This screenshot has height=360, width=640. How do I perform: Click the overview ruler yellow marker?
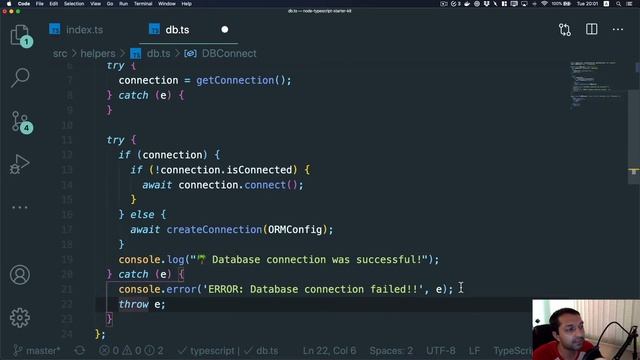click(x=633, y=170)
